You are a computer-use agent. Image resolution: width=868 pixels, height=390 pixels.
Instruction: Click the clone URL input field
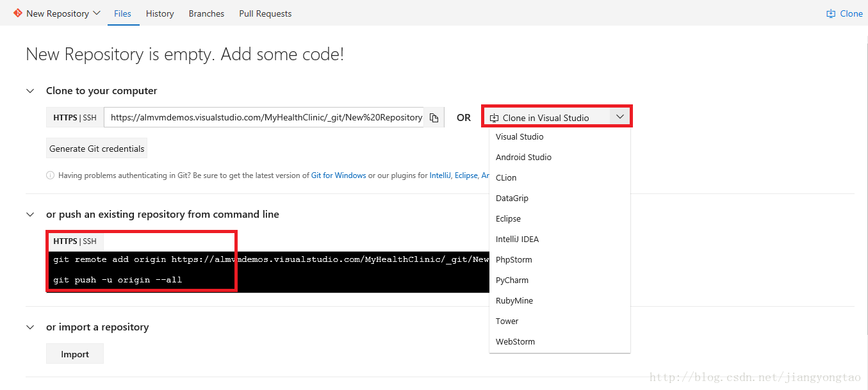tap(263, 117)
